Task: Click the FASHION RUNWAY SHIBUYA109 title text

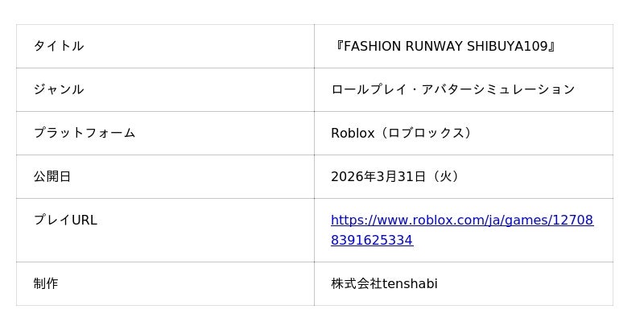Action: coord(444,46)
